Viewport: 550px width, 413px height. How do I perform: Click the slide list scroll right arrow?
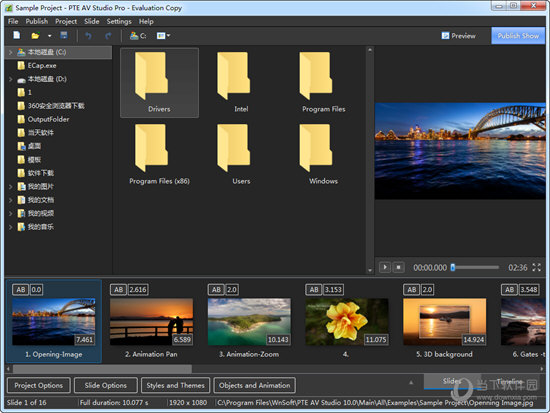(x=542, y=369)
